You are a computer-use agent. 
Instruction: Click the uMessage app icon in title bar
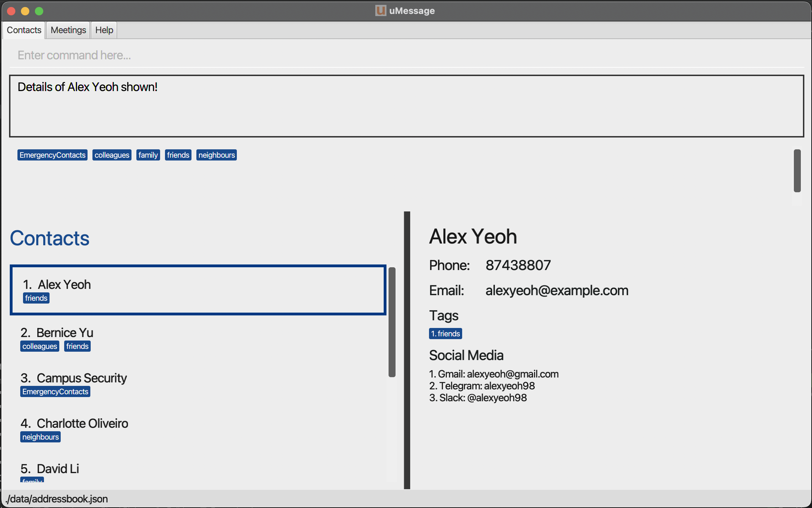coord(381,10)
